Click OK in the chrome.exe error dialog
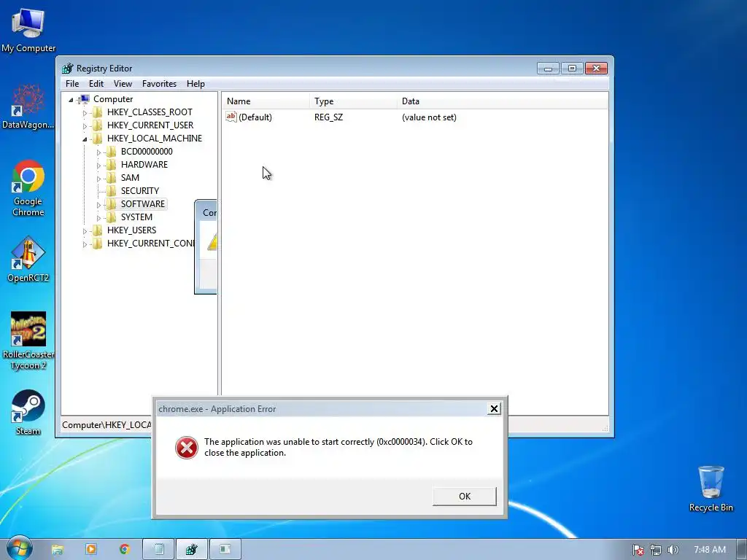This screenshot has height=560, width=747. point(465,496)
